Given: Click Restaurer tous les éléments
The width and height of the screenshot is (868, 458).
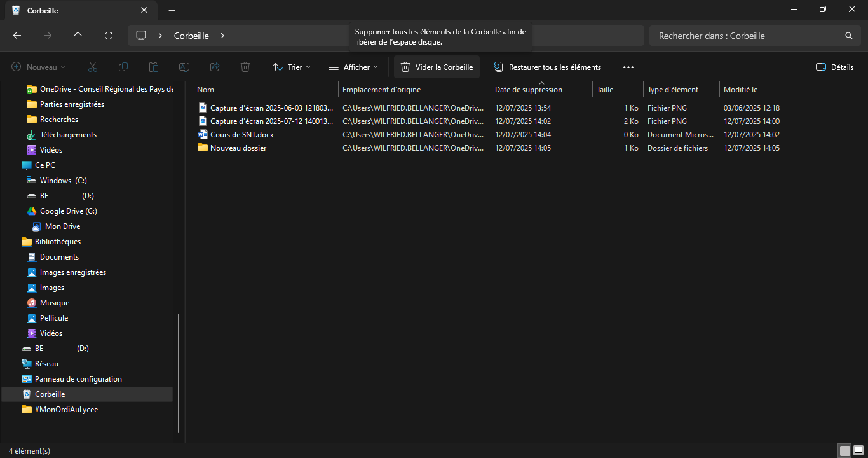Looking at the screenshot, I should [x=547, y=67].
